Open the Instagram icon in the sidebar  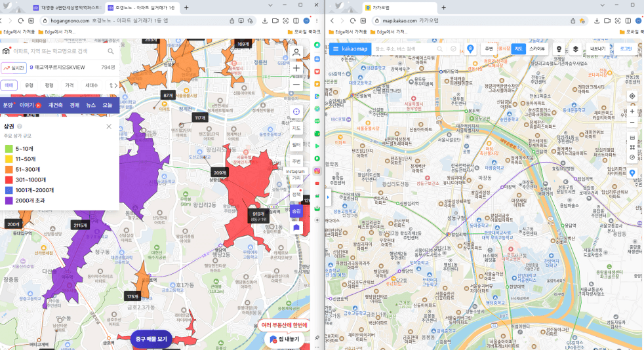pos(317,170)
